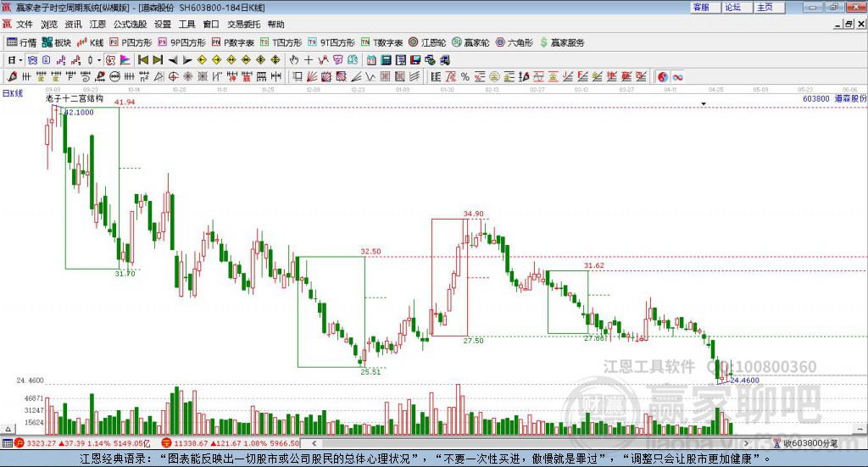Switch to K线 candlestick chart view
Screen dimensions: 868x467
click(90, 42)
